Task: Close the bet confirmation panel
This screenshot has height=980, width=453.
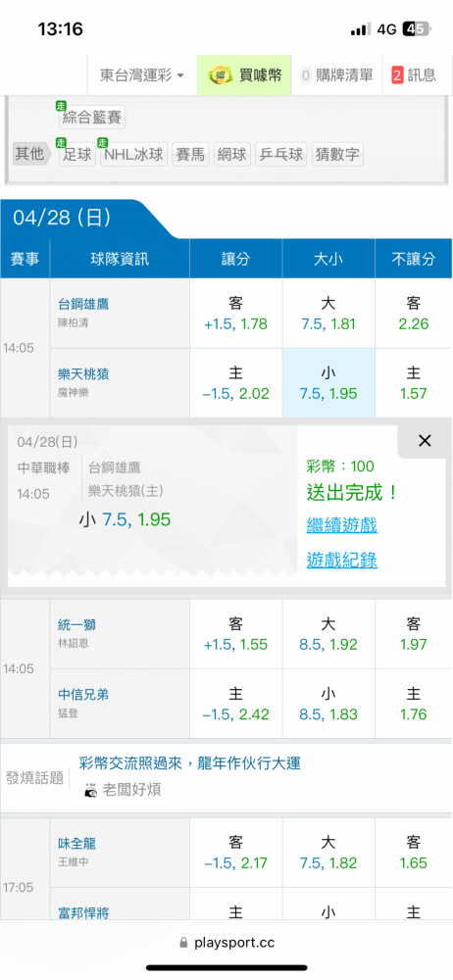Action: (425, 441)
